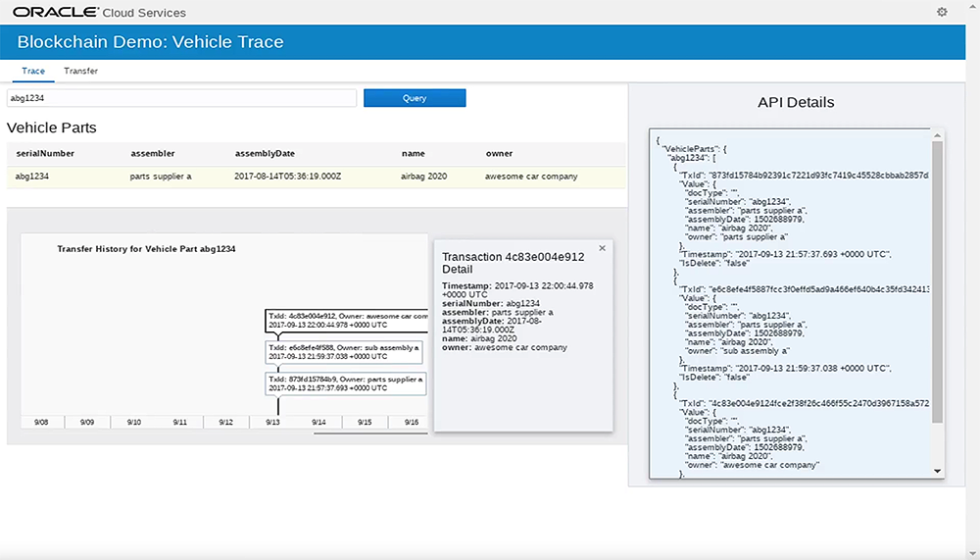Screen dimensions: 980x560
Task: Select timeline entry TxId 4c83e004e912
Action: pyautogui.click(x=347, y=321)
